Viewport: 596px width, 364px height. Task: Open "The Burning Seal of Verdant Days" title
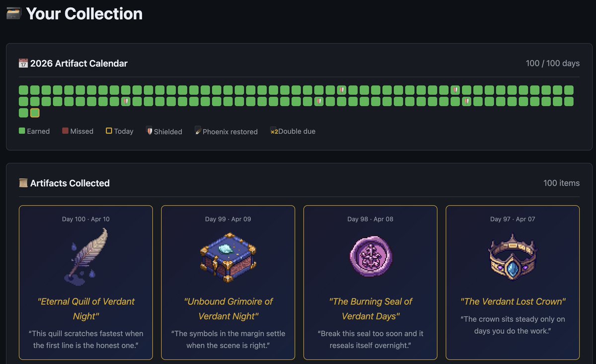click(371, 309)
